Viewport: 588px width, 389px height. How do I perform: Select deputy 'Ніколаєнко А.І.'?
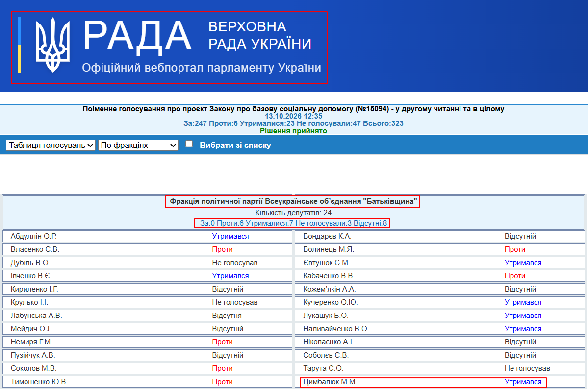[x=329, y=342]
